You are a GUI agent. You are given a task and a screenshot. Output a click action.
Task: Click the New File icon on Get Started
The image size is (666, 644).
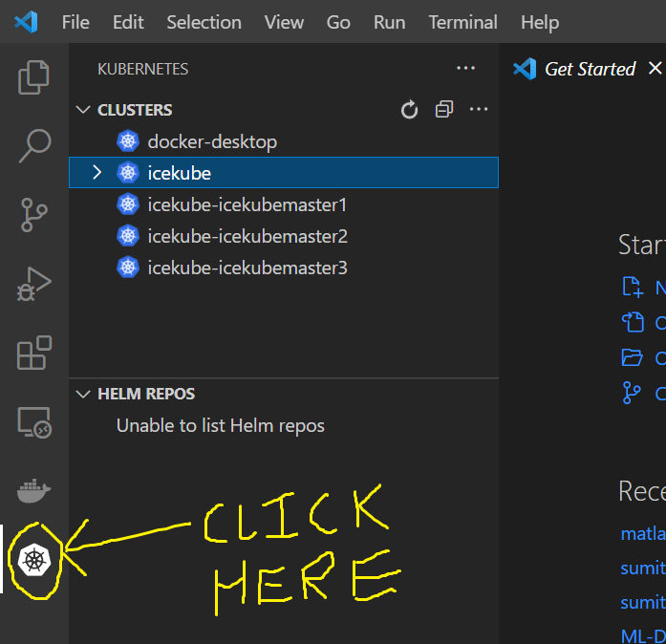pyautogui.click(x=633, y=288)
